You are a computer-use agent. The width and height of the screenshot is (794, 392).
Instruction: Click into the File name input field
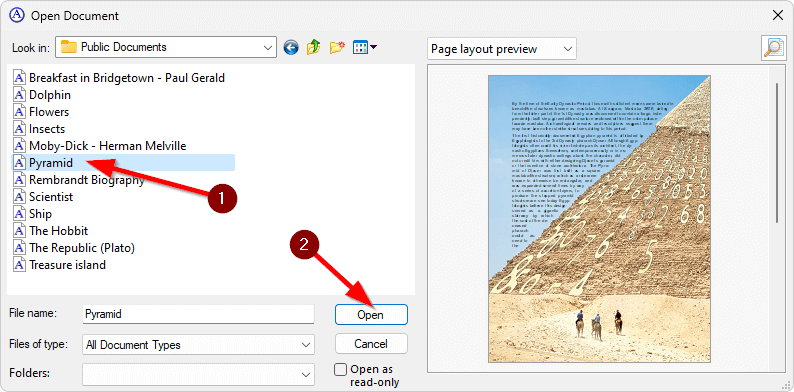tap(198, 314)
